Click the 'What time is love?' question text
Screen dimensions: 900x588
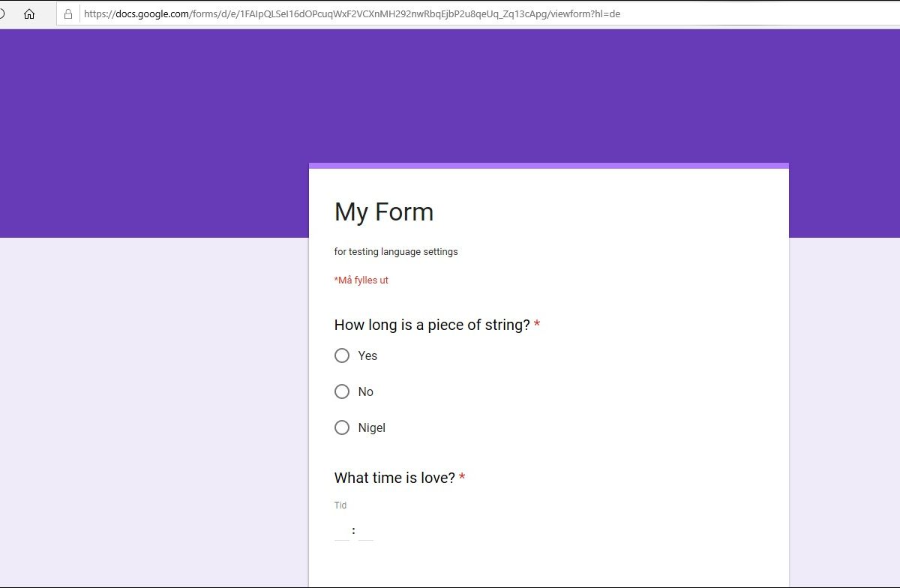[x=394, y=478]
